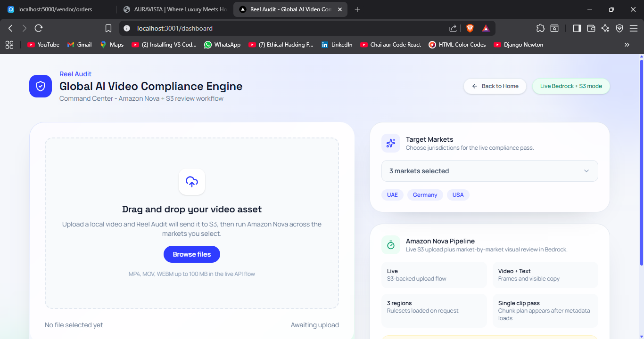Click the browser Back arrow
Image resolution: width=644 pixels, height=339 pixels.
[10, 28]
